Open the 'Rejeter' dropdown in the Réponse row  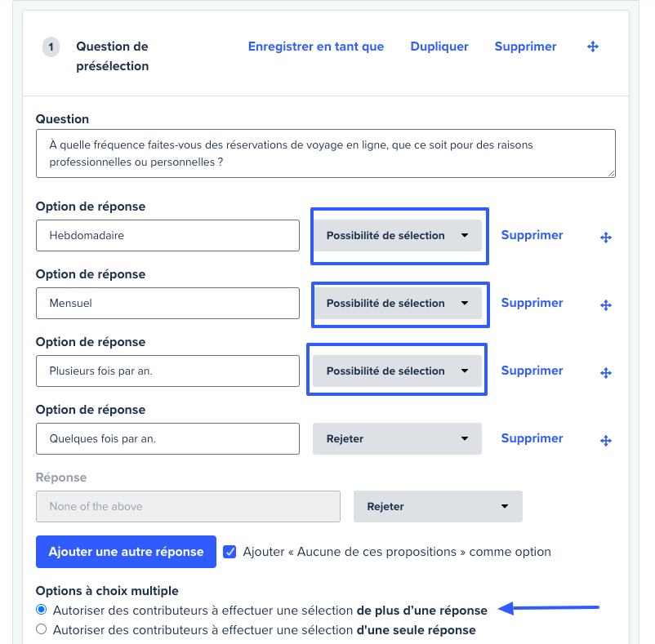(438, 506)
